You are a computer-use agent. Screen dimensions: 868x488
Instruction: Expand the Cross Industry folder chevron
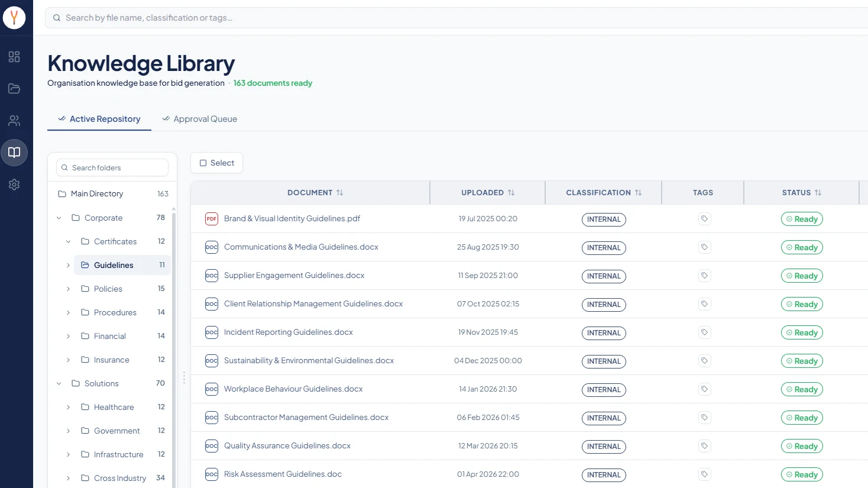pyautogui.click(x=69, y=479)
